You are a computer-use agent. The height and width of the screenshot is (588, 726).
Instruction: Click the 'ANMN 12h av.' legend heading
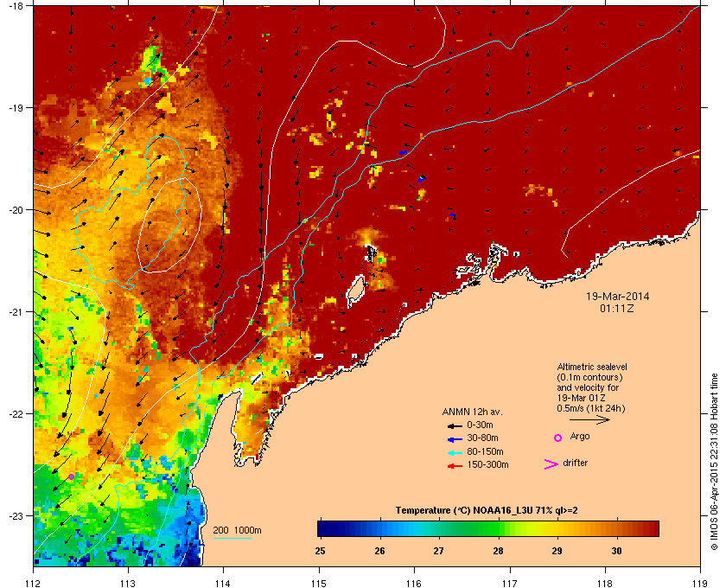point(472,412)
